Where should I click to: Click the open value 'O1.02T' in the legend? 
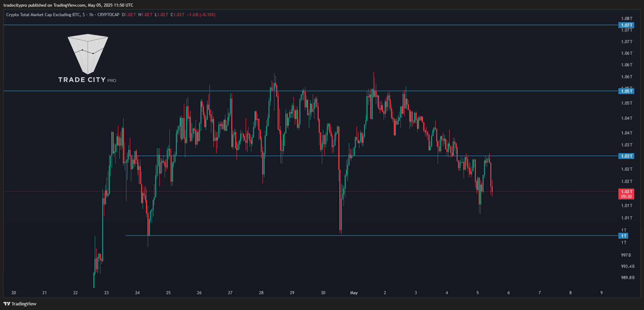[129, 15]
